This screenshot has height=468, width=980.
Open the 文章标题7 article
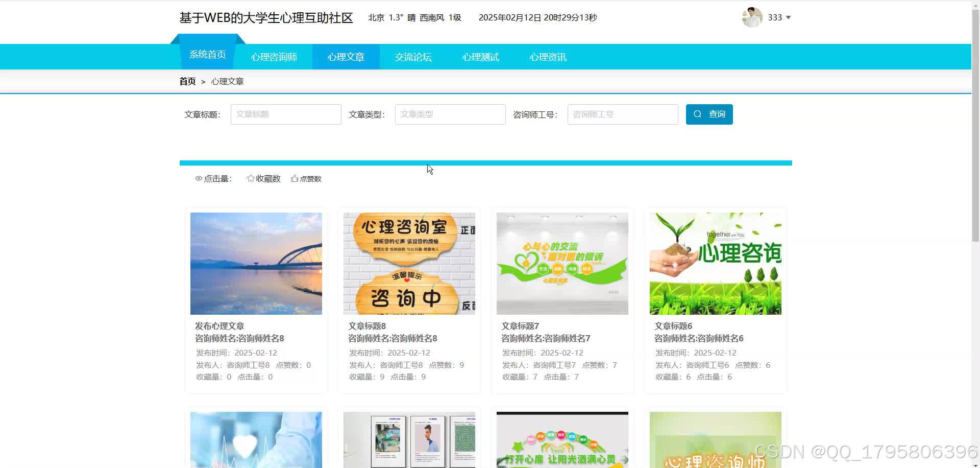pyautogui.click(x=520, y=325)
